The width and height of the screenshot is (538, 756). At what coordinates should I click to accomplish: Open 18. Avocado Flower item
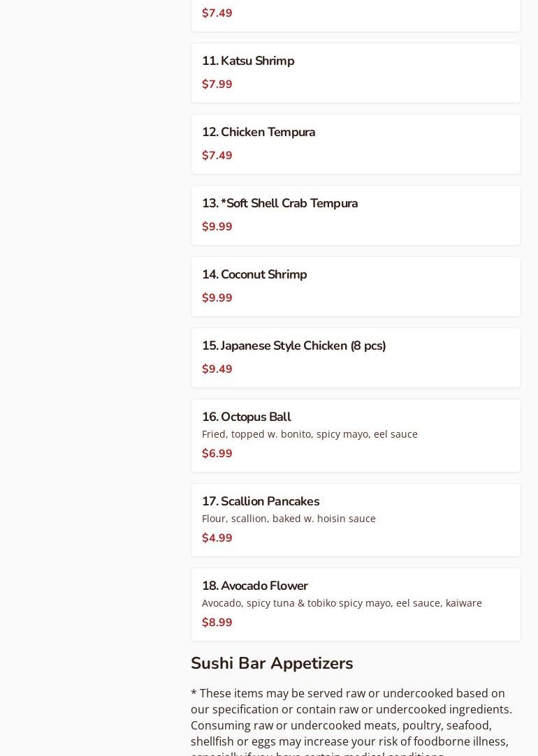[x=255, y=586]
